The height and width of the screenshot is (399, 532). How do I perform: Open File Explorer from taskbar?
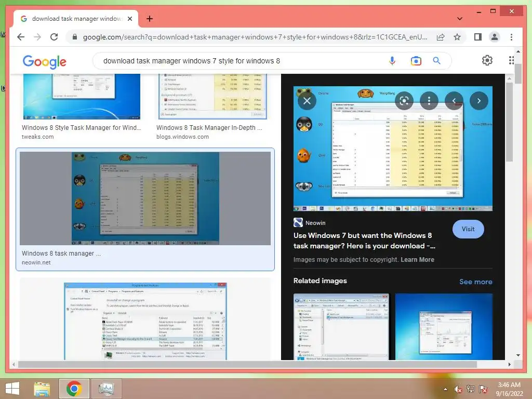coord(42,389)
